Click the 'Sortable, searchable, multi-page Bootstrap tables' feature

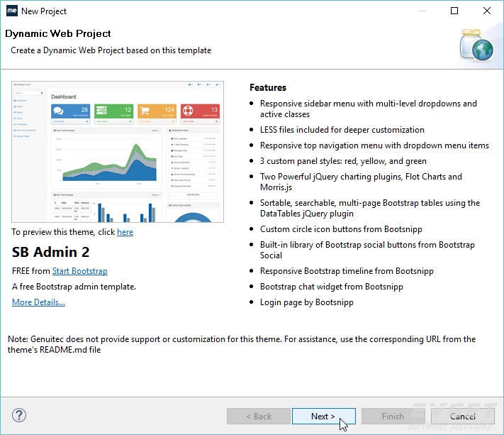tap(370, 208)
